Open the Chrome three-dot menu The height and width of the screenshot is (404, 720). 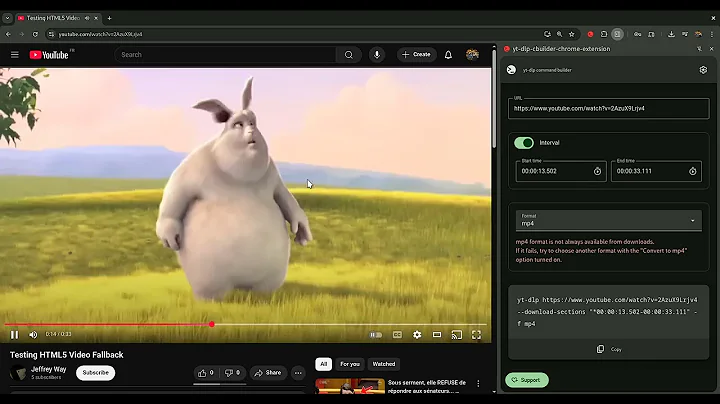click(712, 34)
